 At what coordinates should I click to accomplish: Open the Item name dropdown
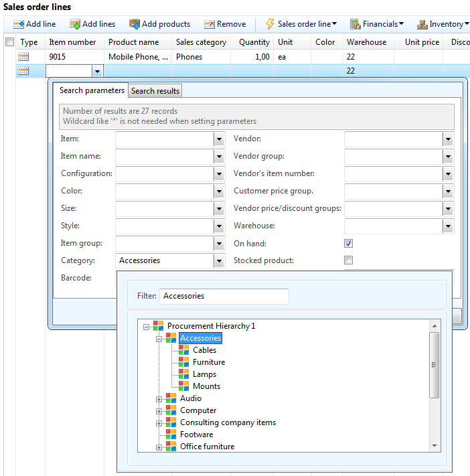click(x=219, y=157)
